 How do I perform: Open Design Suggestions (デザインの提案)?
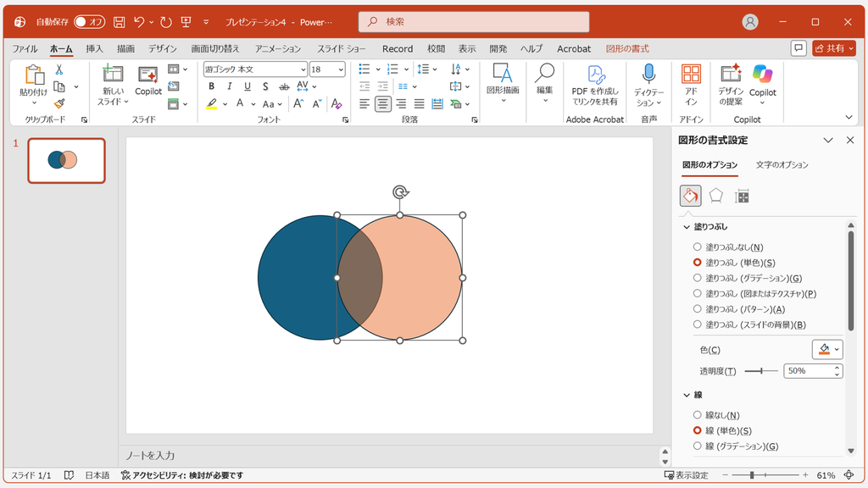coord(731,85)
